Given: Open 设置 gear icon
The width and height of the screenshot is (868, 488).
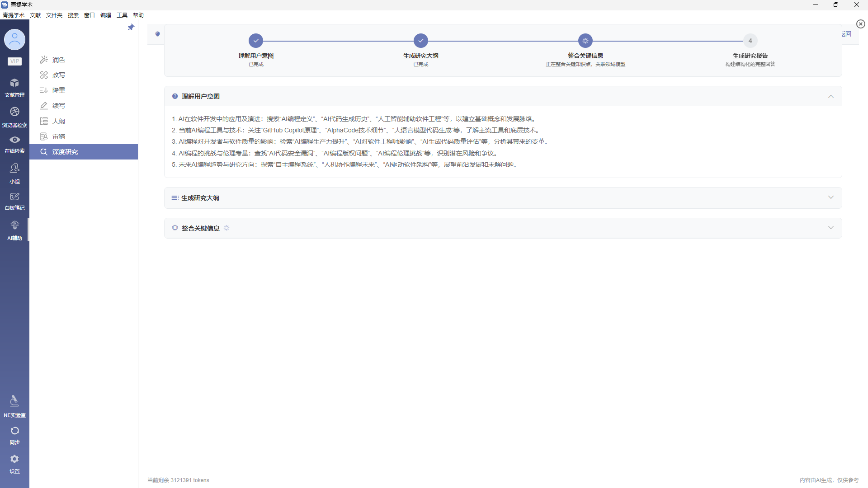Looking at the screenshot, I should [x=14, y=464].
